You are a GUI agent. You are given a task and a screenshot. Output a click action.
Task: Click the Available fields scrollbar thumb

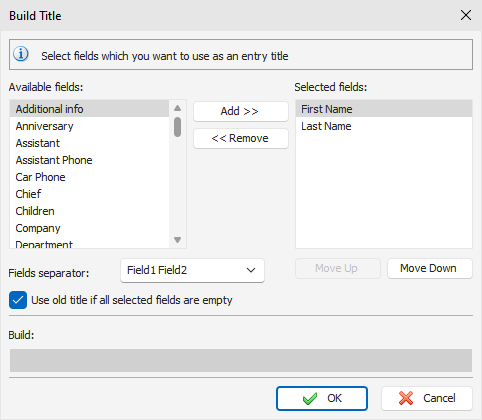(178, 127)
